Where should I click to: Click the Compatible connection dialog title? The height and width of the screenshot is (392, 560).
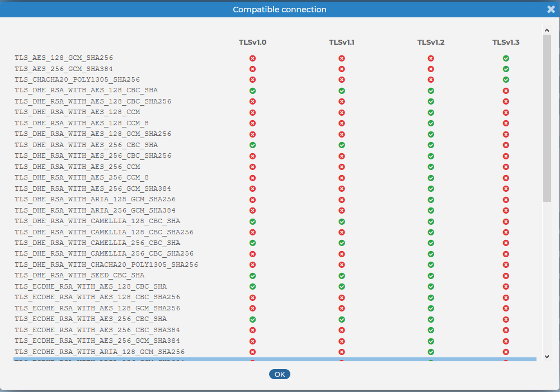[x=280, y=9]
